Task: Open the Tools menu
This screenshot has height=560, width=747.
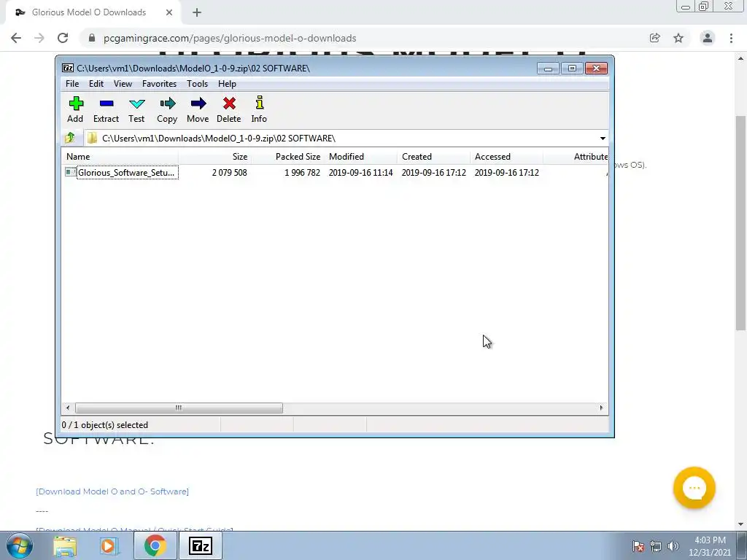Action: point(197,84)
